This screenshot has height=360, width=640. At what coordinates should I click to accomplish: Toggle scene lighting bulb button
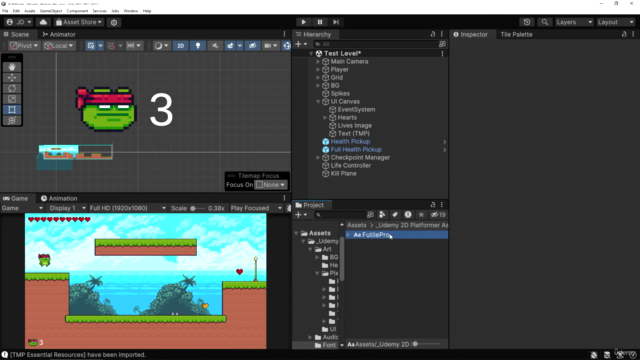[x=198, y=46]
